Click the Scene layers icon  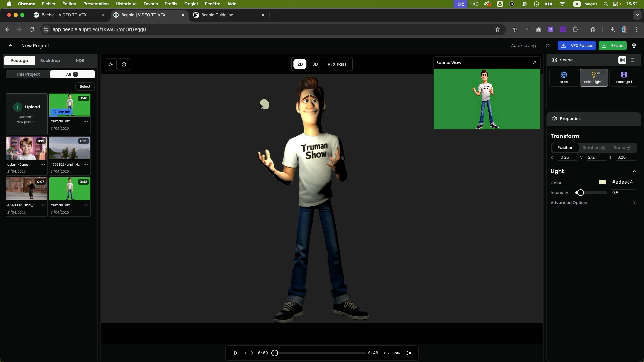(x=555, y=60)
